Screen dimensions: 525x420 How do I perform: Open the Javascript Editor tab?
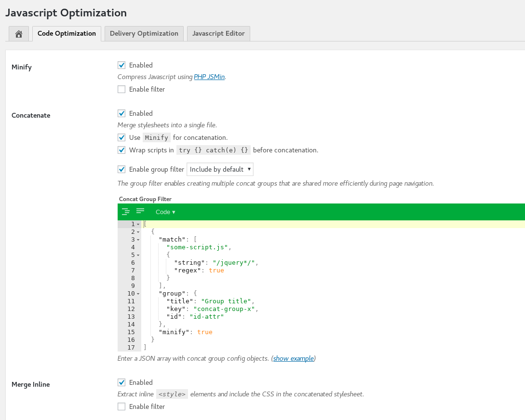[218, 33]
